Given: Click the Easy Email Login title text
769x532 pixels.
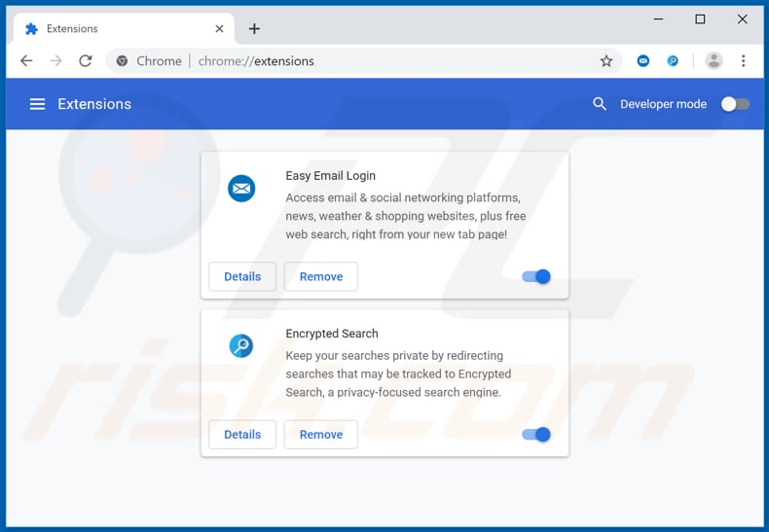Looking at the screenshot, I should [x=330, y=175].
